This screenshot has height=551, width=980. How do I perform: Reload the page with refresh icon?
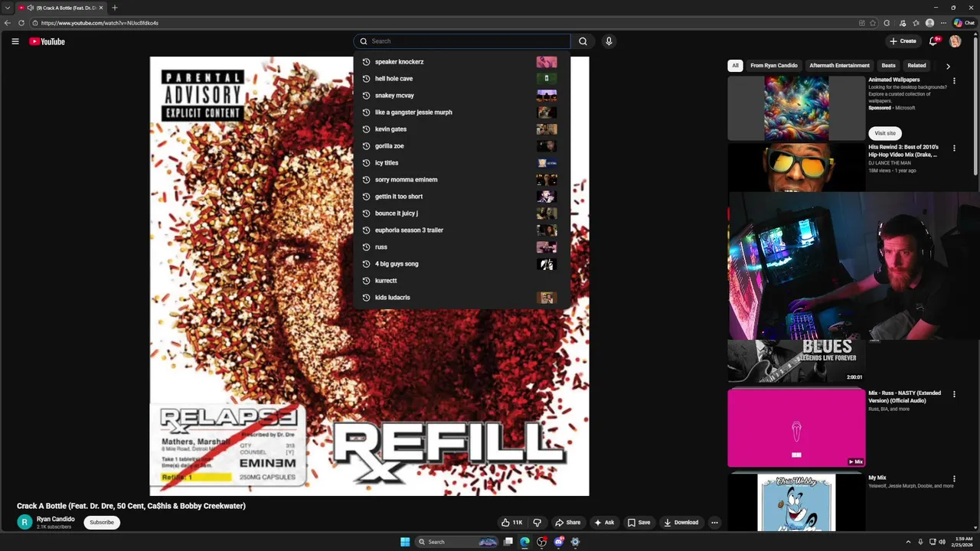coord(21,23)
